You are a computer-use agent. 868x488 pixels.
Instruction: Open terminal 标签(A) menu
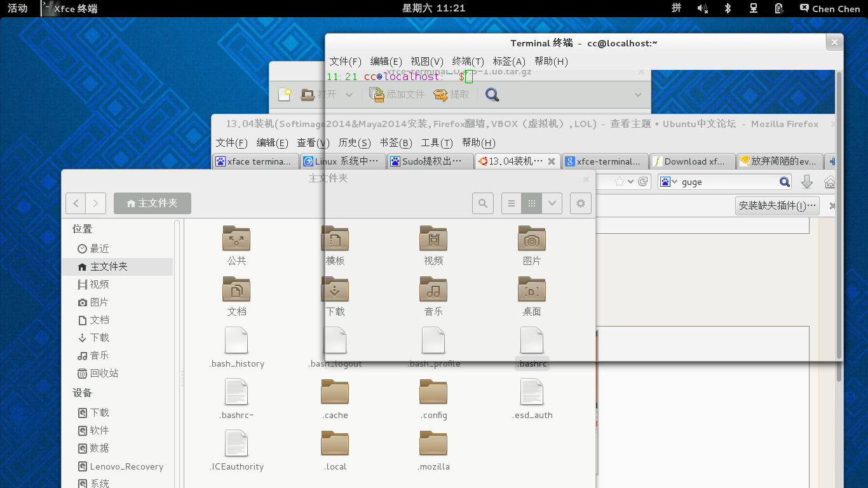click(x=509, y=61)
